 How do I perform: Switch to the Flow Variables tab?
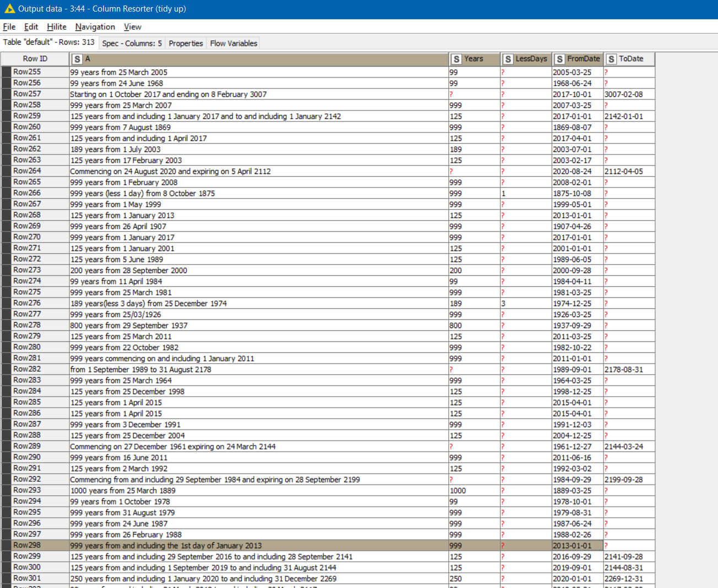tap(233, 43)
